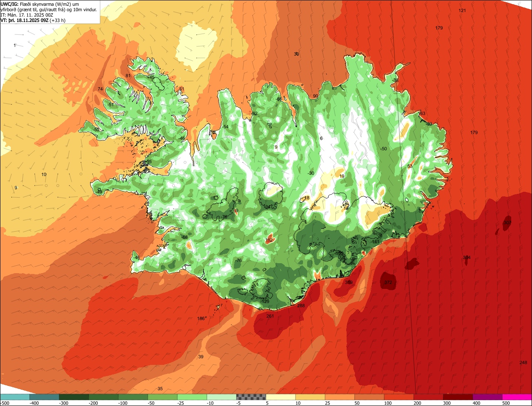The width and height of the screenshot is (532, 406).
Task: Click the flux value 30 in the sea
Action: point(296,54)
